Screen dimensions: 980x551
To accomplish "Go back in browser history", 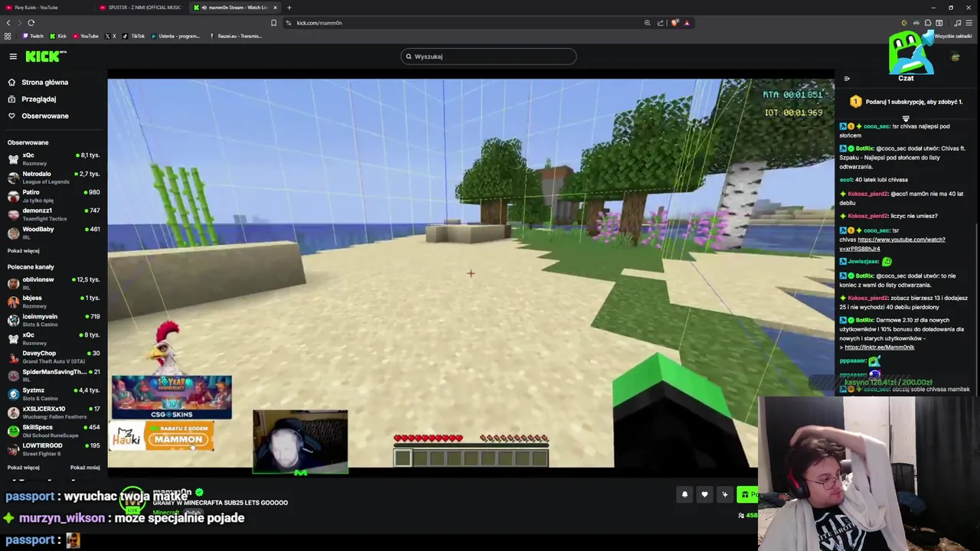I will pyautogui.click(x=8, y=23).
